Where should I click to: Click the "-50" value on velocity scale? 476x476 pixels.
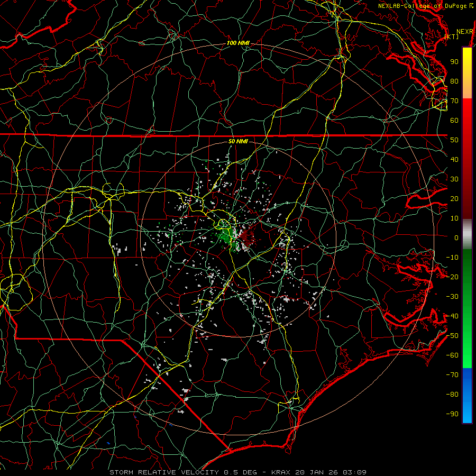tap(452, 336)
